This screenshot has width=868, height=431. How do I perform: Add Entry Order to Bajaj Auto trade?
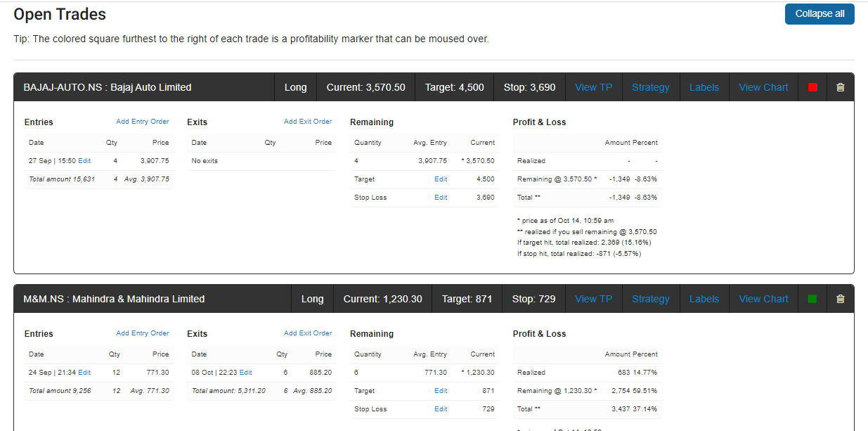(x=143, y=122)
